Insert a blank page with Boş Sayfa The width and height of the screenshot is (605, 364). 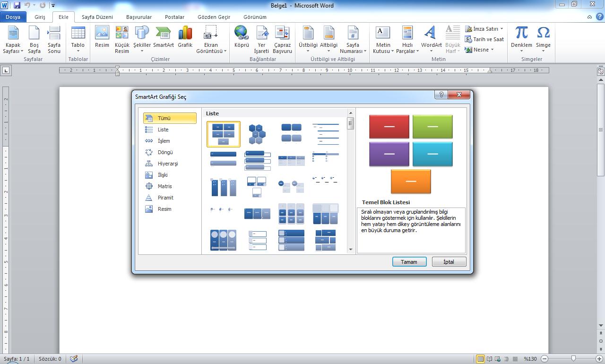(x=34, y=40)
